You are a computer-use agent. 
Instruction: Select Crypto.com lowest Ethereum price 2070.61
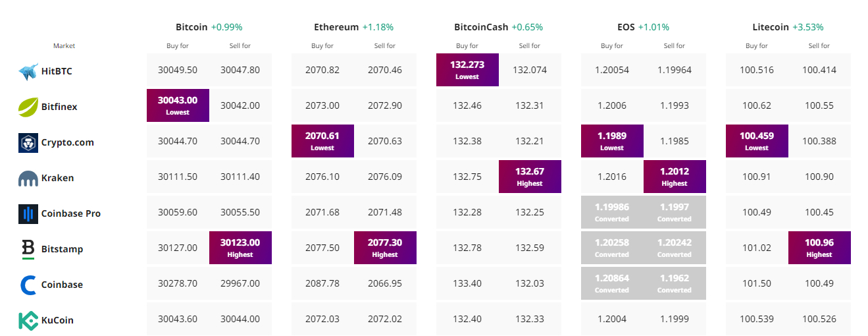point(322,141)
